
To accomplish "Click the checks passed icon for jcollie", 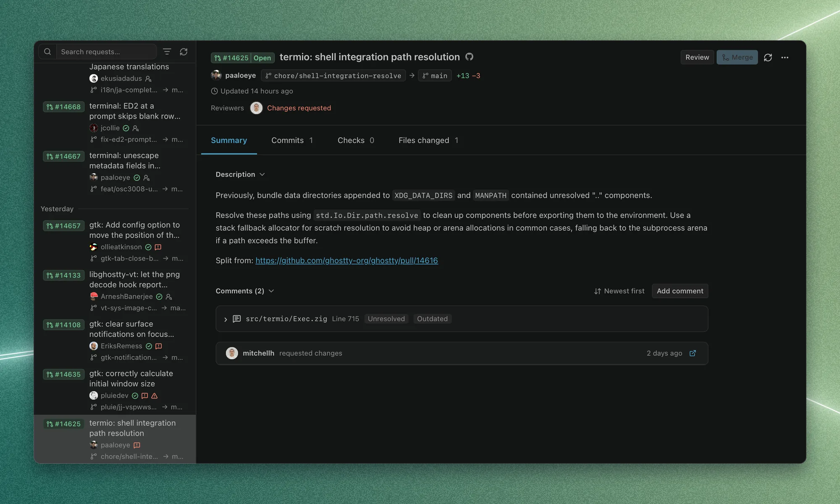I will click(x=126, y=128).
